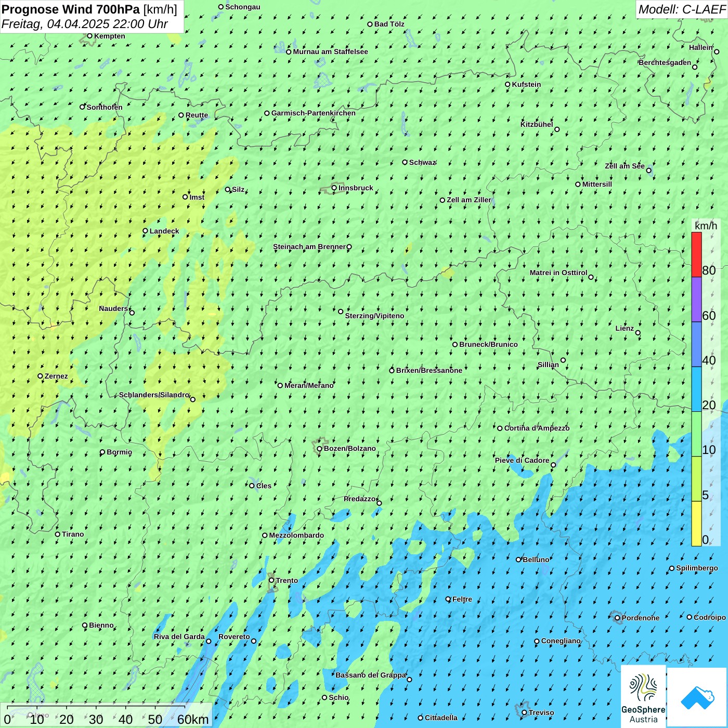The height and width of the screenshot is (728, 728).
Task: Click the Mezzolombardo label
Action: [x=296, y=535]
